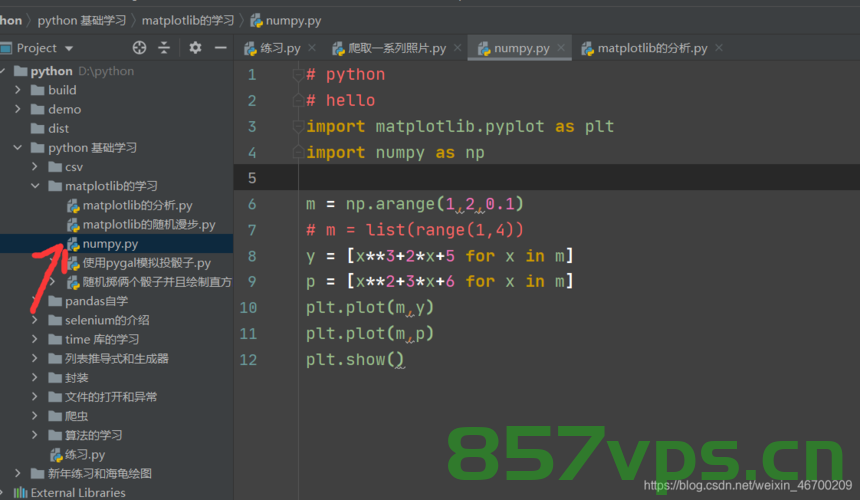Viewport: 860px width, 500px height.
Task: Expand the 列表推导式和生成器 folder
Action: 35,359
